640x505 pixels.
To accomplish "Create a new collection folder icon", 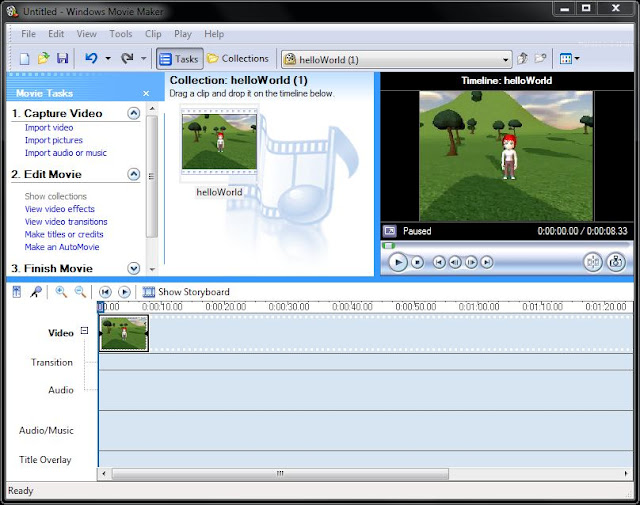I will pyautogui.click(x=540, y=59).
